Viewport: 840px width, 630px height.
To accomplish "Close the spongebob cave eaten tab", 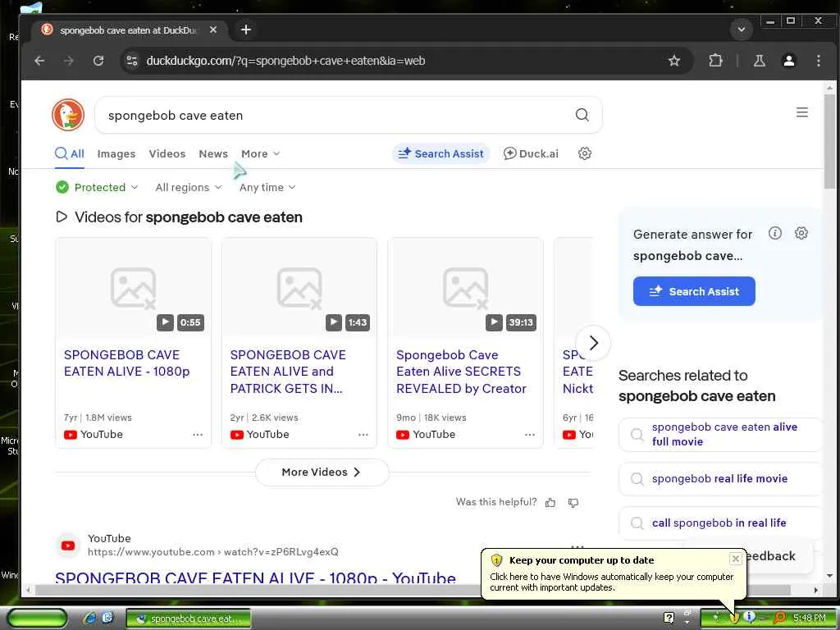I will (x=213, y=30).
